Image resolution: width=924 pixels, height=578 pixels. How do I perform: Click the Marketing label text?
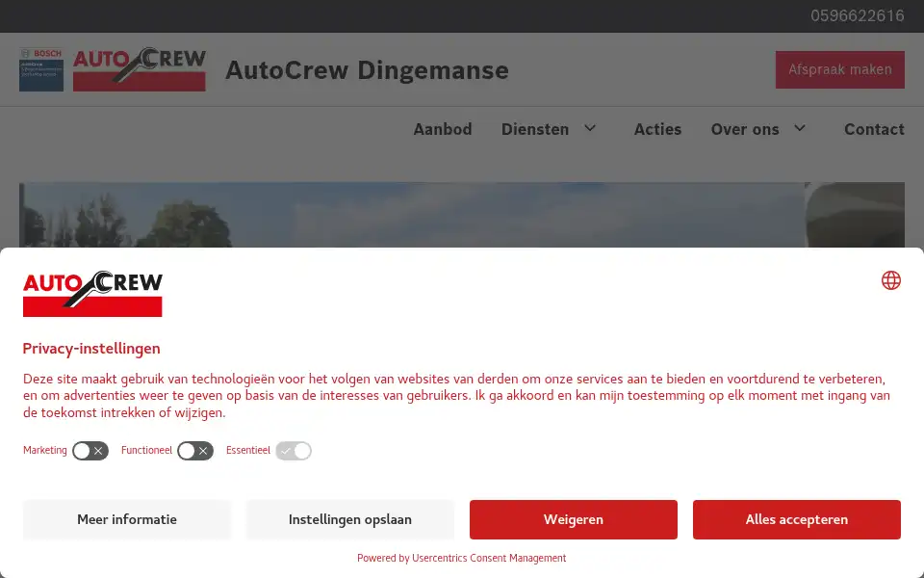pos(45,450)
